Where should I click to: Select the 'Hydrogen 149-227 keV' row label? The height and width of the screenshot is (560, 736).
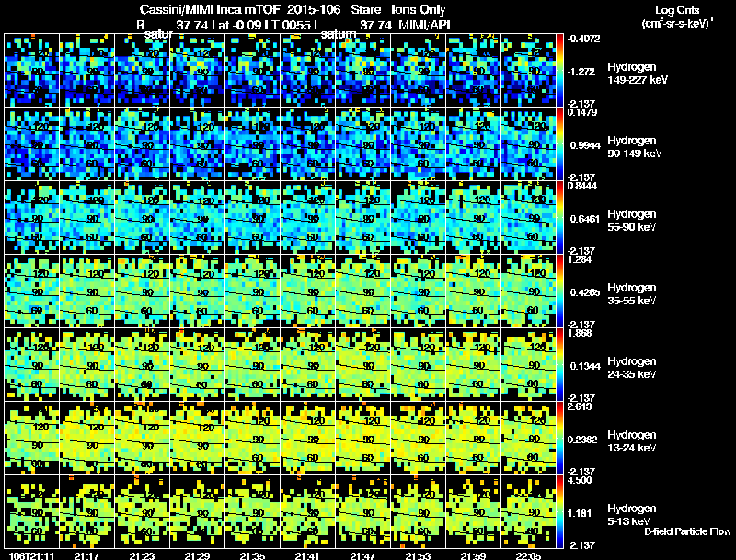pyautogui.click(x=637, y=74)
